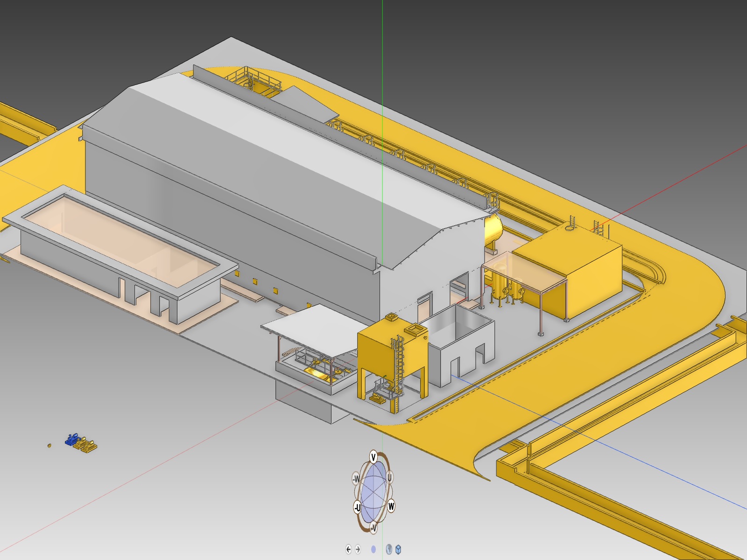Click the W axis on view compass

pos(391,506)
